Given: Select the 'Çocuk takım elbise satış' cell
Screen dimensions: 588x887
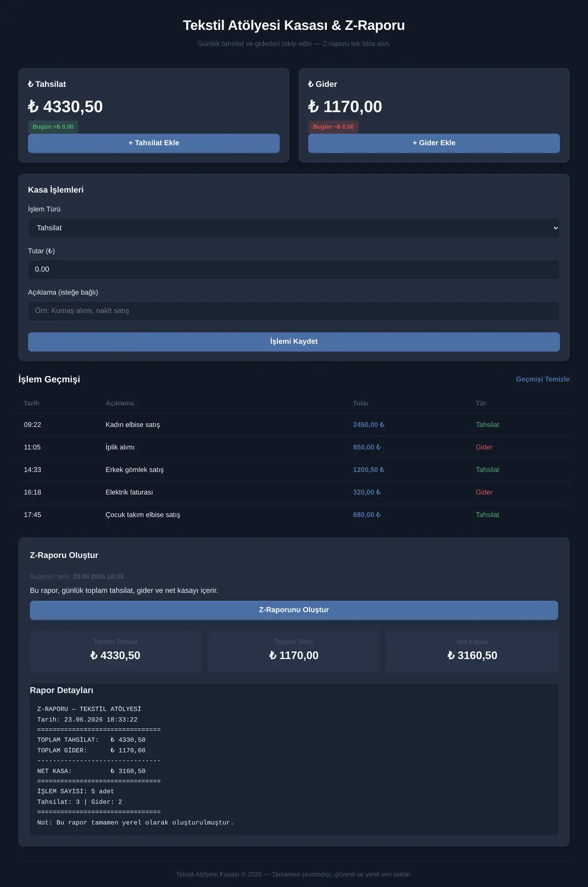Looking at the screenshot, I should pos(143,515).
